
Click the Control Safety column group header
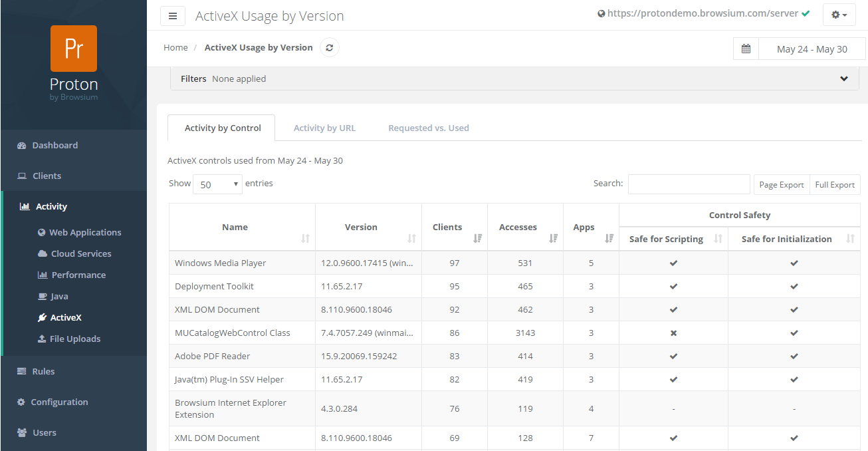tap(740, 215)
